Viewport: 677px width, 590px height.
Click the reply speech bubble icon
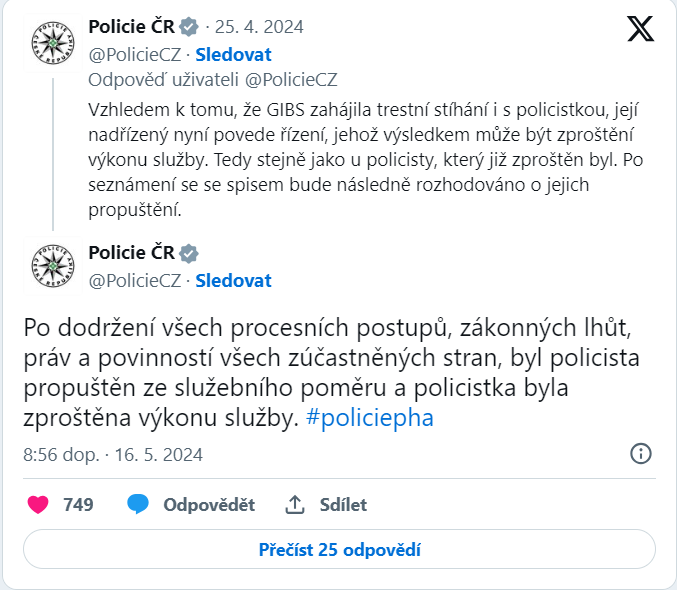click(x=138, y=505)
